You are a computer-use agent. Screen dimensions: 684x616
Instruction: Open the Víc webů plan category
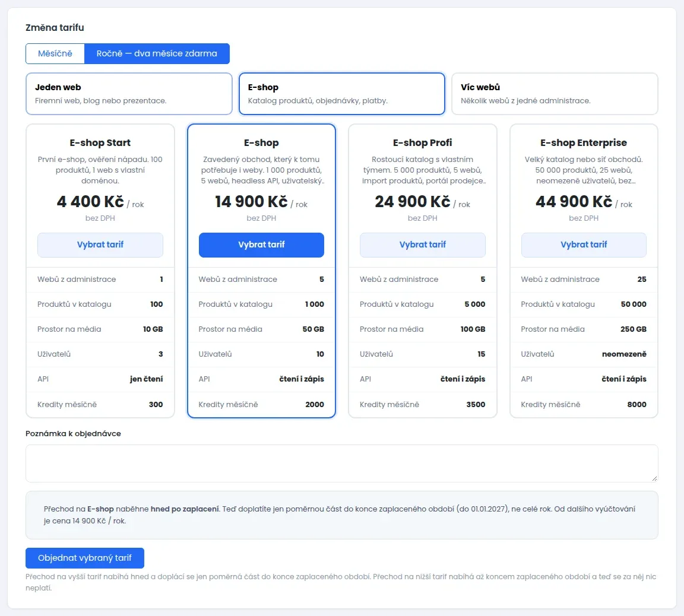coord(555,94)
